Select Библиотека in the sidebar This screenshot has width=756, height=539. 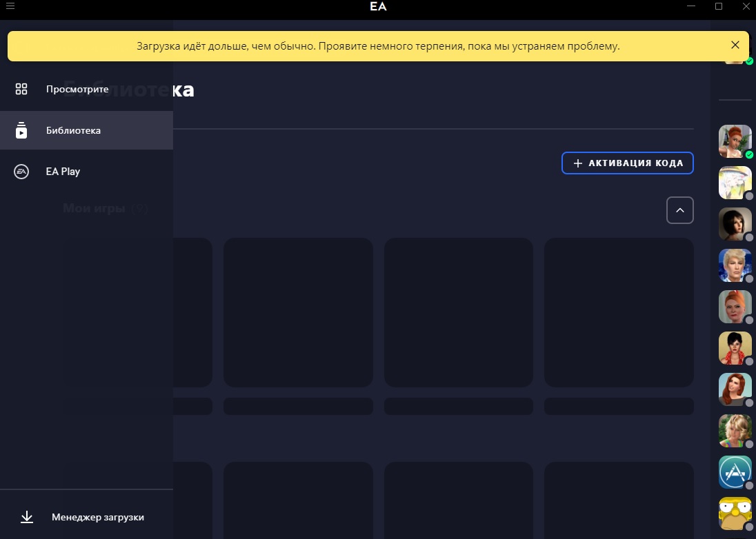point(86,130)
